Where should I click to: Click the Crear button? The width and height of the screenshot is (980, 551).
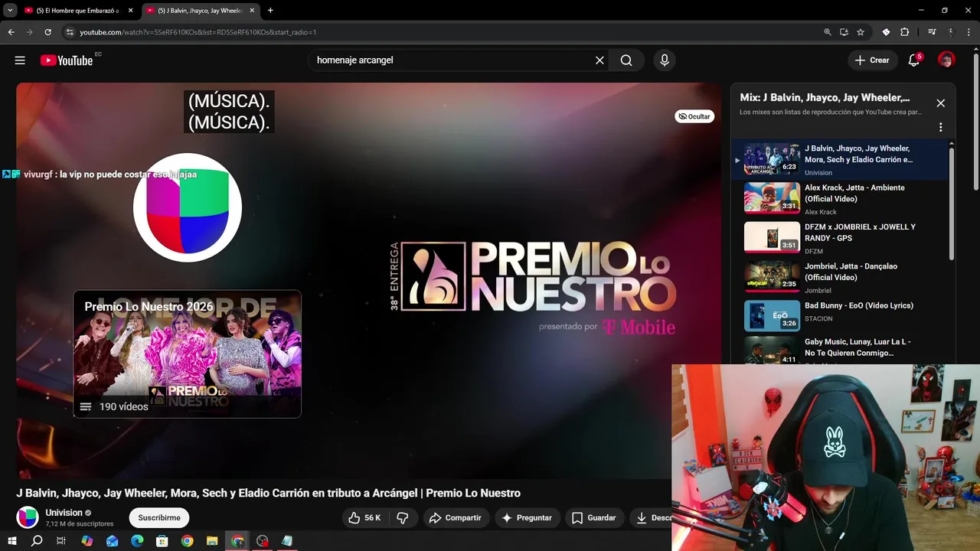[872, 60]
